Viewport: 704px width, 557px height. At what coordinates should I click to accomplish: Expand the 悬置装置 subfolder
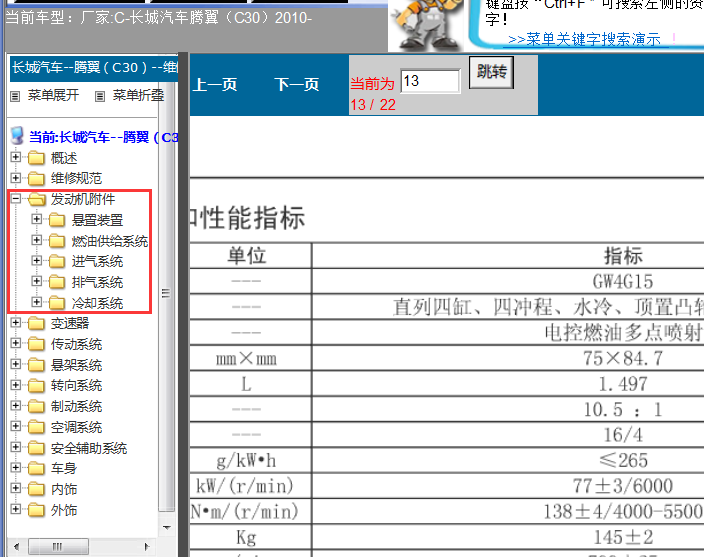(37, 219)
